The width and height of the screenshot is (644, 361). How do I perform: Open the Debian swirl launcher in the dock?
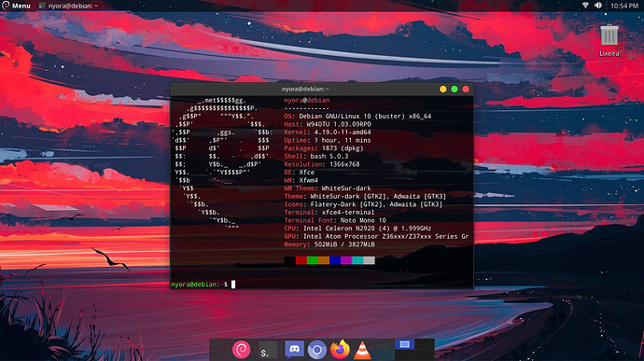[241, 350]
